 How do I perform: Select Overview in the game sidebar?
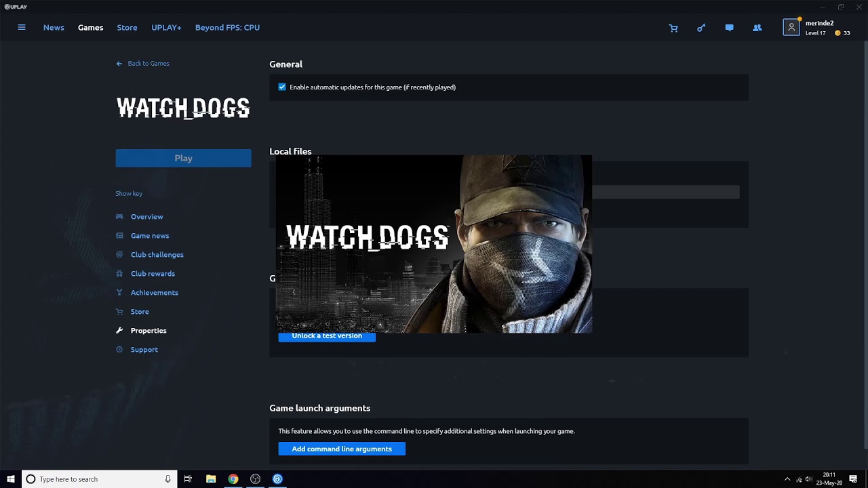click(147, 217)
